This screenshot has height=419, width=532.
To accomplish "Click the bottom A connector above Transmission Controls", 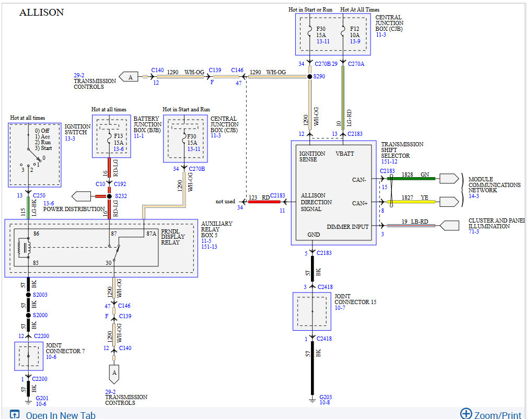I will (x=114, y=374).
